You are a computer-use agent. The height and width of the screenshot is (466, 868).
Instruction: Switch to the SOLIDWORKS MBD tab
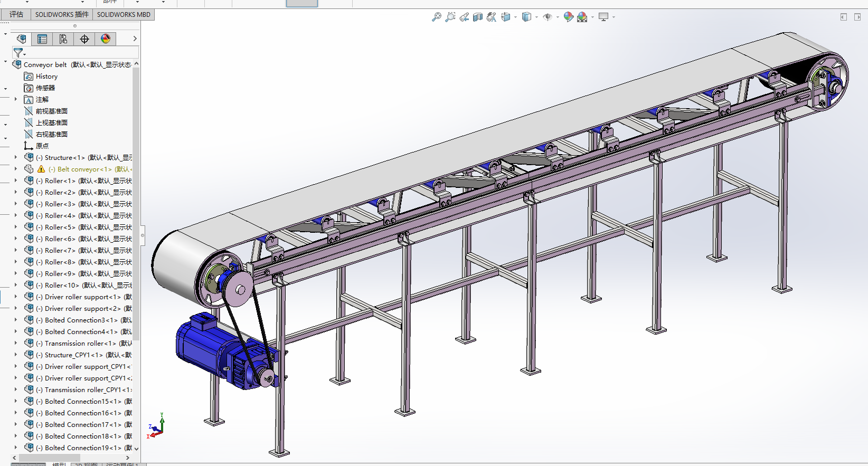pos(124,14)
